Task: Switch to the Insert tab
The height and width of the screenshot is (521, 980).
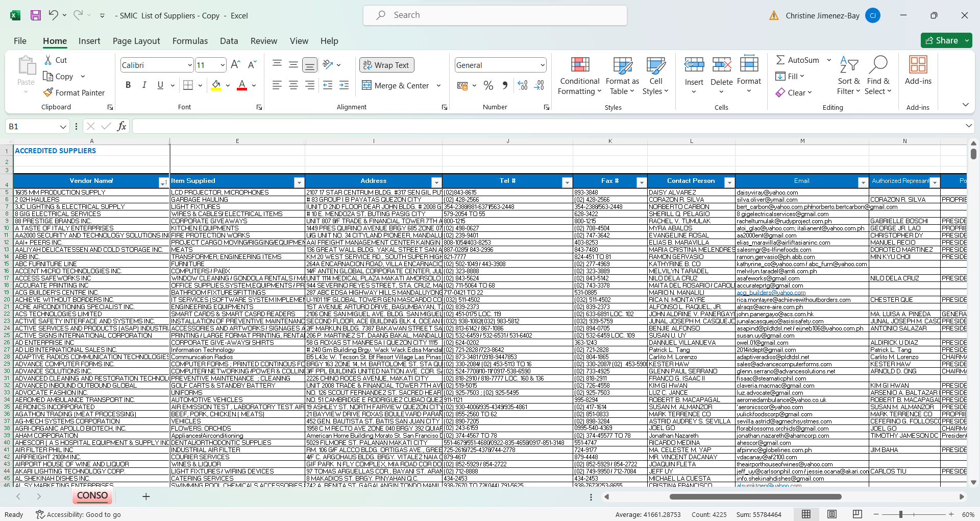Action: coord(89,41)
